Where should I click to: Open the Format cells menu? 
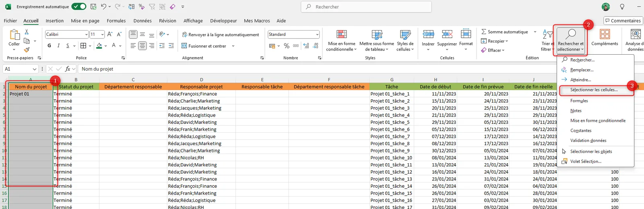[466, 40]
